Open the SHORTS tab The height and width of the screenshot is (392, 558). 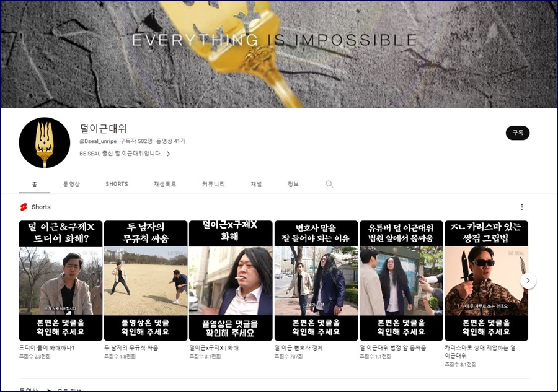tap(117, 184)
